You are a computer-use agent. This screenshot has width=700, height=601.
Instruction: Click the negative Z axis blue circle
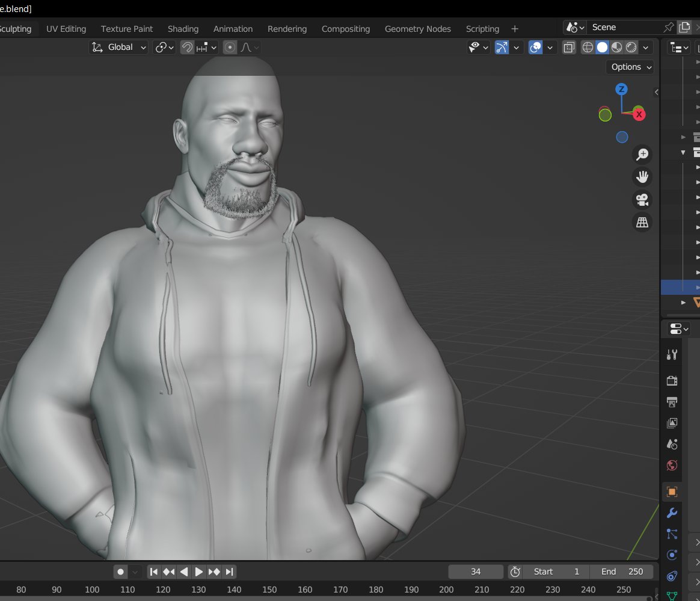tap(622, 137)
